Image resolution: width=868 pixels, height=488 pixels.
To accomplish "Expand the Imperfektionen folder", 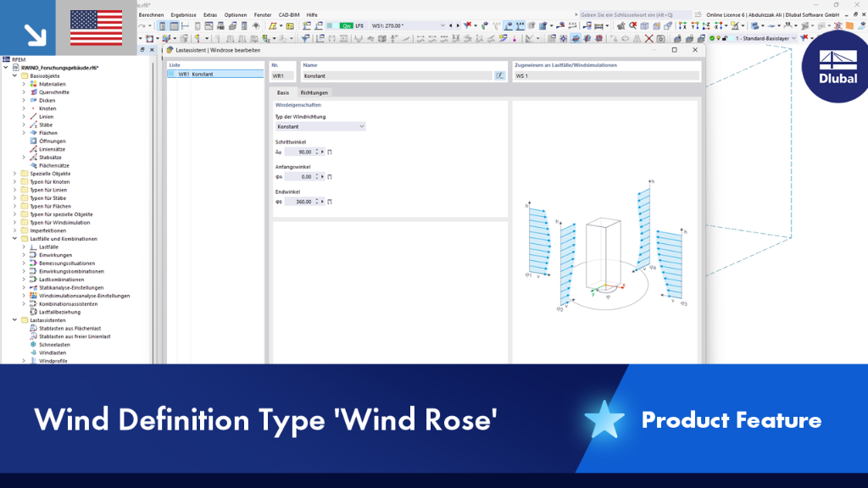I will pos(15,230).
